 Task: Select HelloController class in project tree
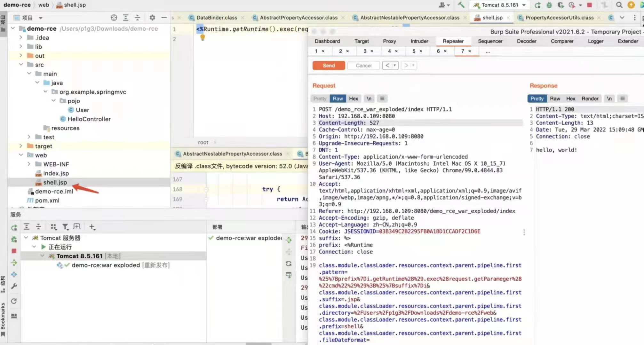tap(89, 119)
